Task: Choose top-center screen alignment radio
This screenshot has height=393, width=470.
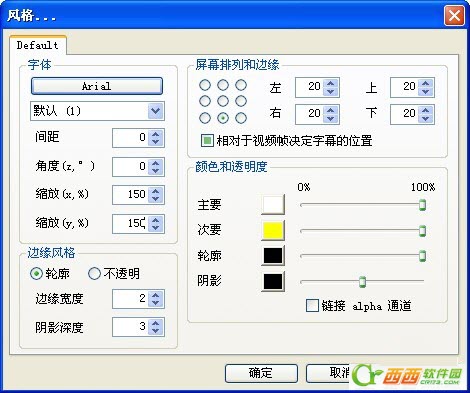Action: 223,85
